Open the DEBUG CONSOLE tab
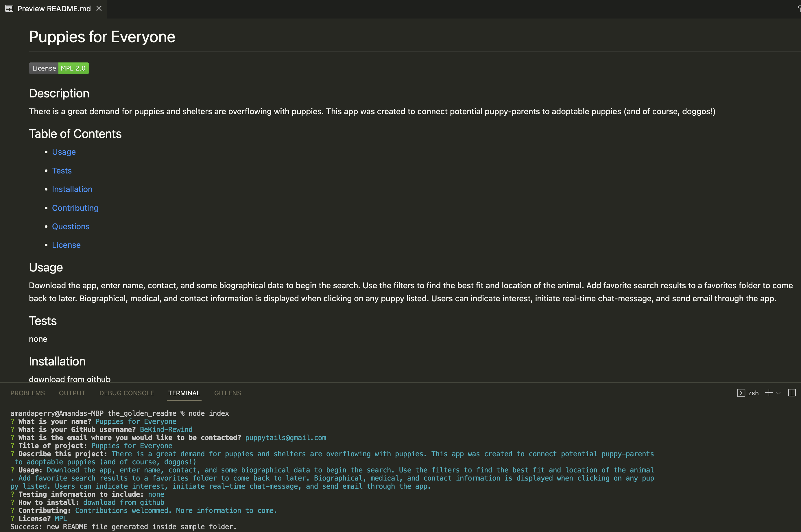The width and height of the screenshot is (801, 532). pyautogui.click(x=127, y=393)
